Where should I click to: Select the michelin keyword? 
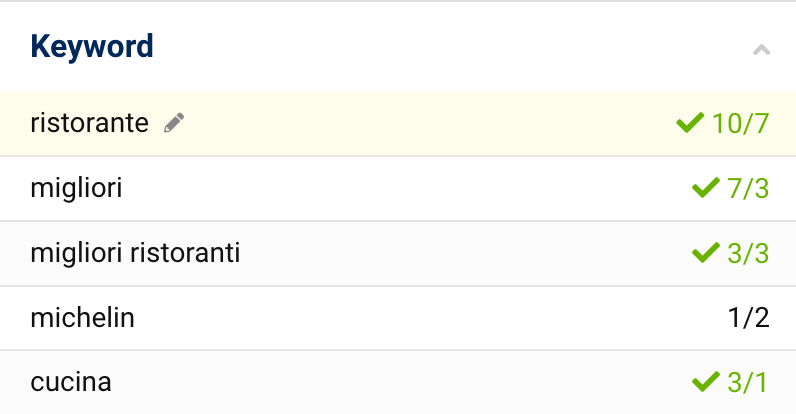(x=82, y=318)
